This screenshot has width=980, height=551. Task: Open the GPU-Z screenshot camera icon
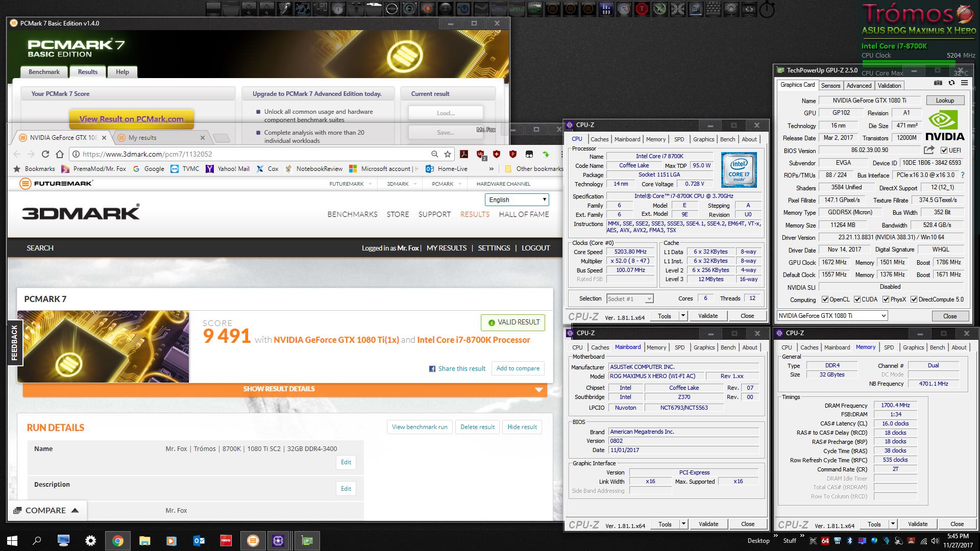pos(938,83)
